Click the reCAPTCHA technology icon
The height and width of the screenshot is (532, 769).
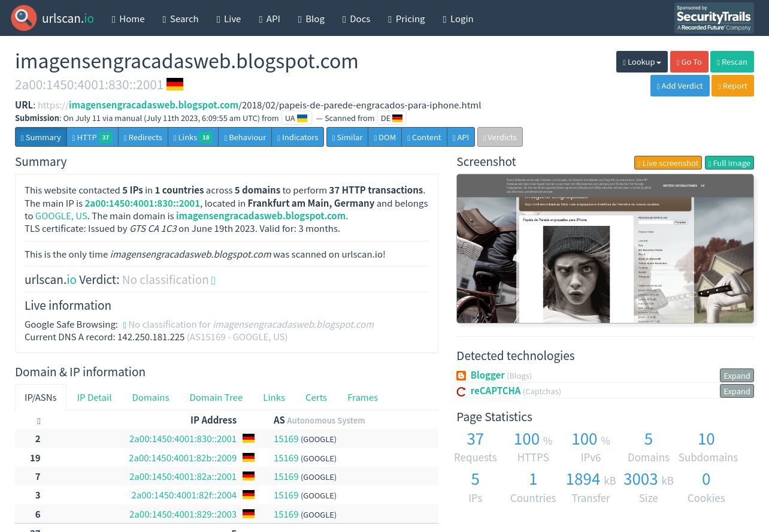pyautogui.click(x=461, y=391)
